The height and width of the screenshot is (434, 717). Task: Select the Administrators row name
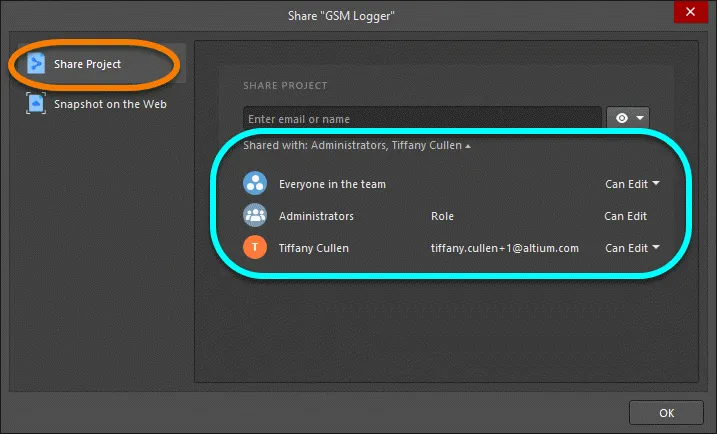click(316, 216)
